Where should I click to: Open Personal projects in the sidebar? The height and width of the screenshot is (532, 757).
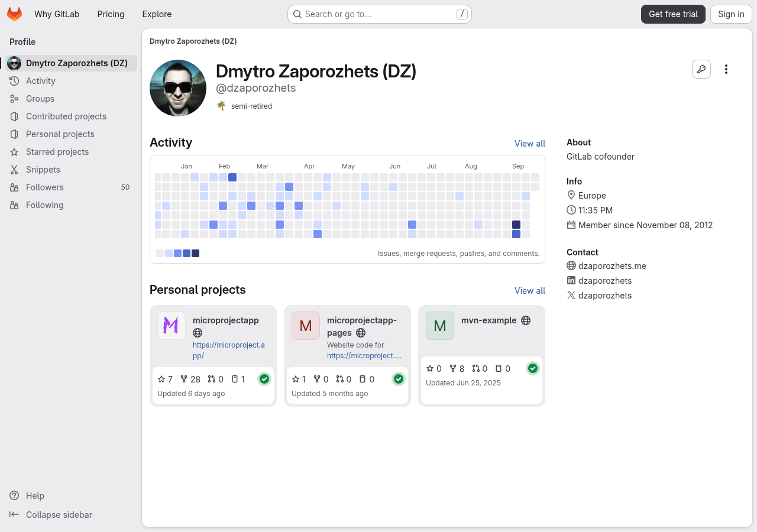pyautogui.click(x=71, y=134)
